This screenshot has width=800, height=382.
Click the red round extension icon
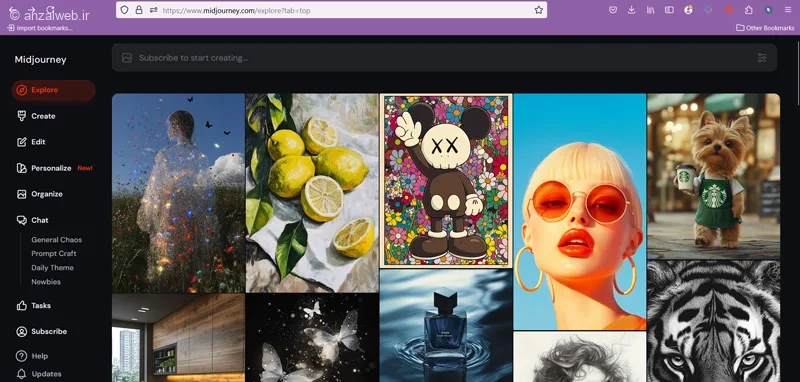[729, 10]
